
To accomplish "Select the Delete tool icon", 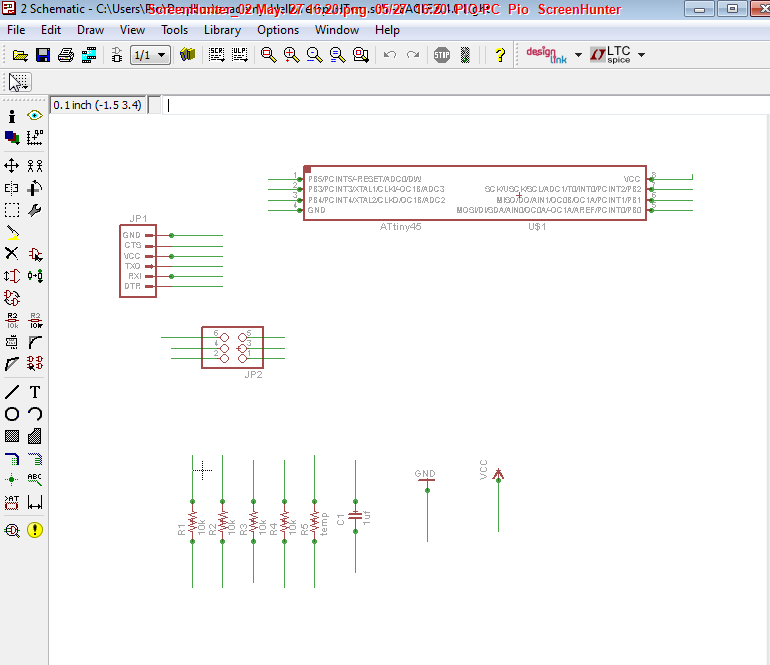I will pos(12,253).
